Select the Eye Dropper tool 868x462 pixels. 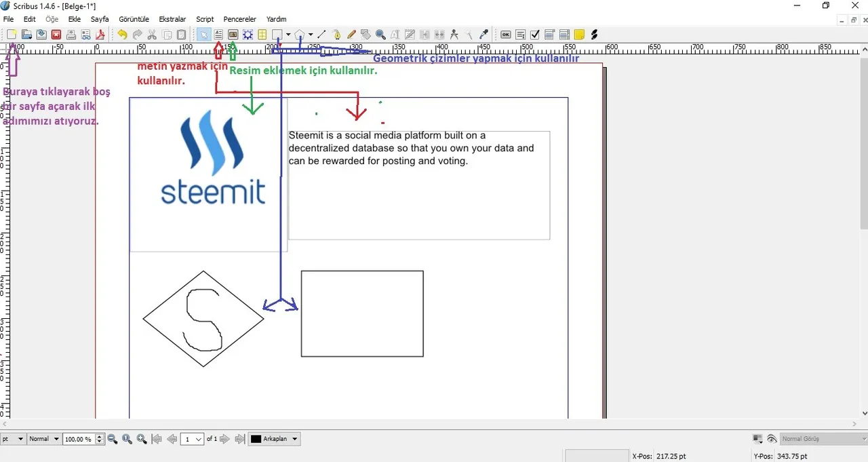[484, 35]
